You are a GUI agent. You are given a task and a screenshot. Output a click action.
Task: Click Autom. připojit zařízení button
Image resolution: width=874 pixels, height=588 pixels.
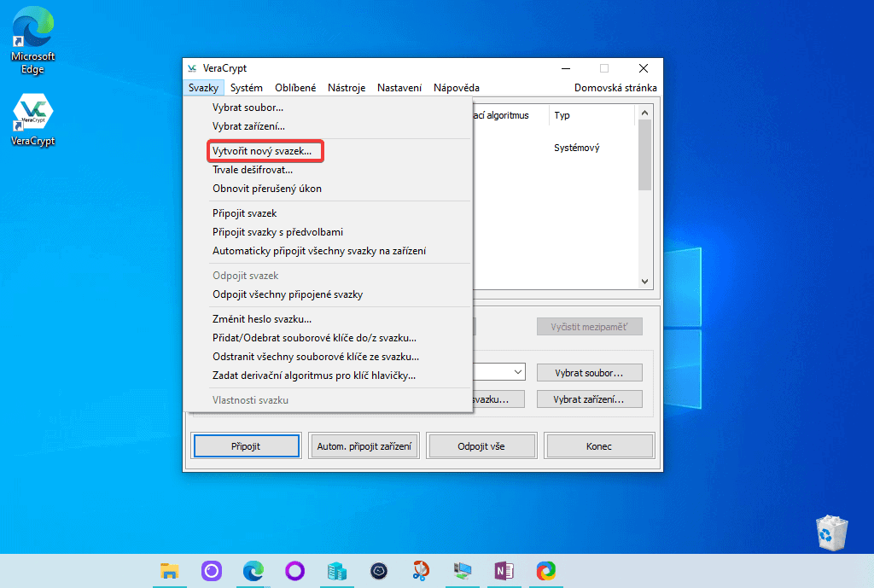coord(364,446)
